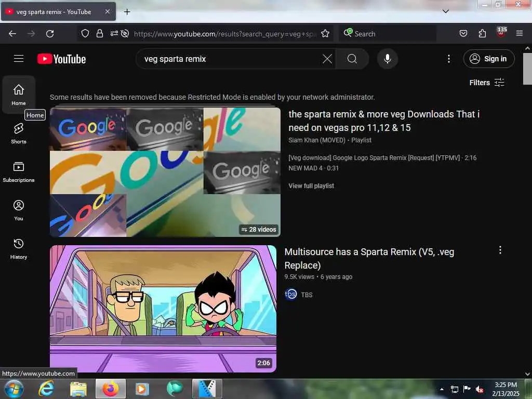Click the site security padlock icon

[x=99, y=33]
